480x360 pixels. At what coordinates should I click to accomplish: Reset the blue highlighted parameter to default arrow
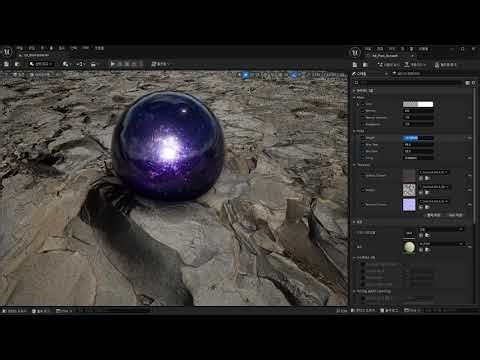(469, 138)
